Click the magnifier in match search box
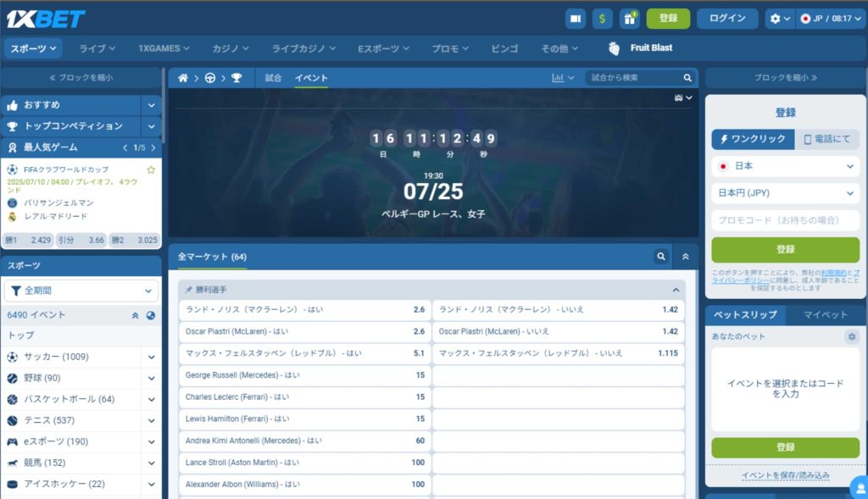 pos(687,78)
